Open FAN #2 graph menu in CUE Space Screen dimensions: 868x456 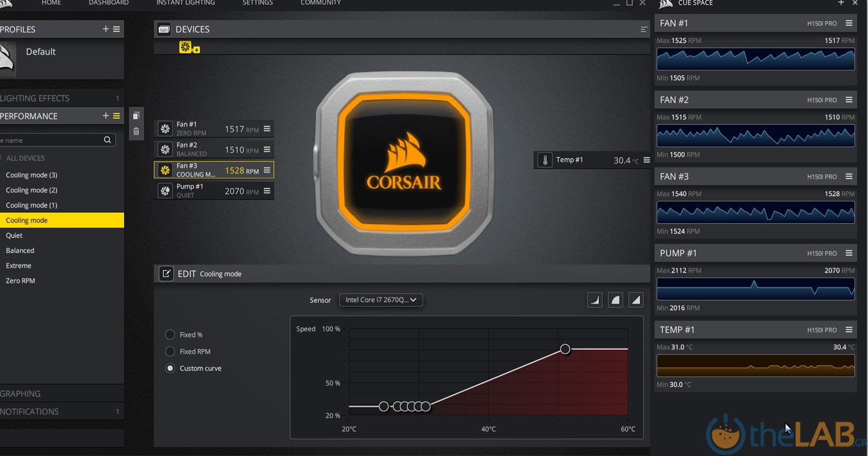click(849, 99)
